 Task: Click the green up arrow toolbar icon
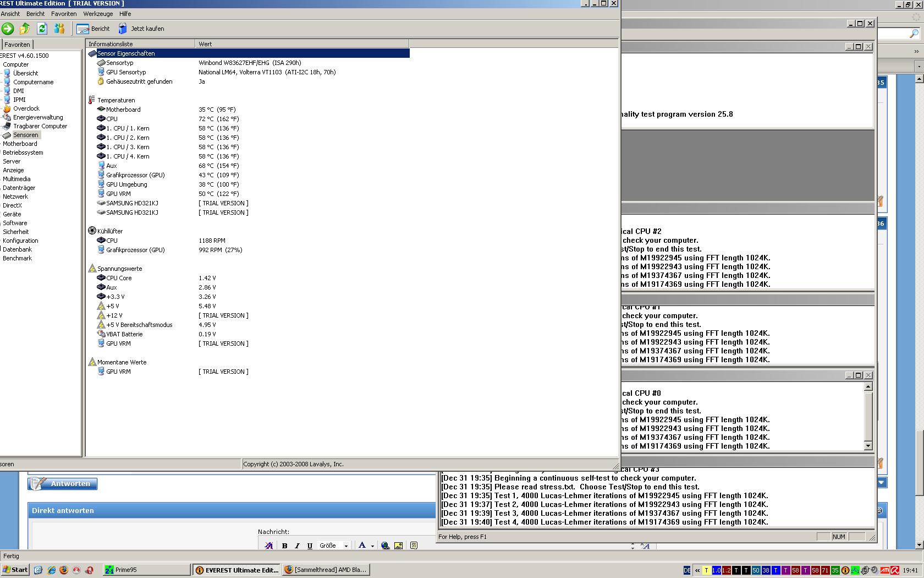[25, 29]
